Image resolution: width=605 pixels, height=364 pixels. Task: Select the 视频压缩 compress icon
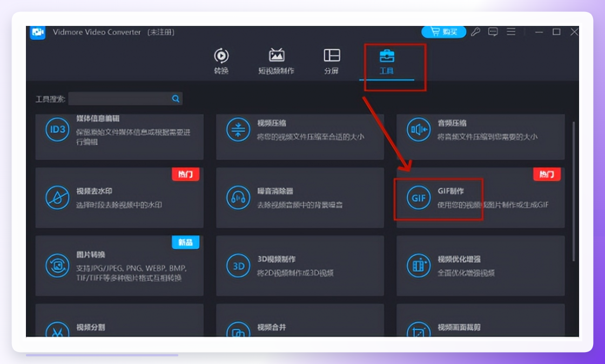pos(238,130)
